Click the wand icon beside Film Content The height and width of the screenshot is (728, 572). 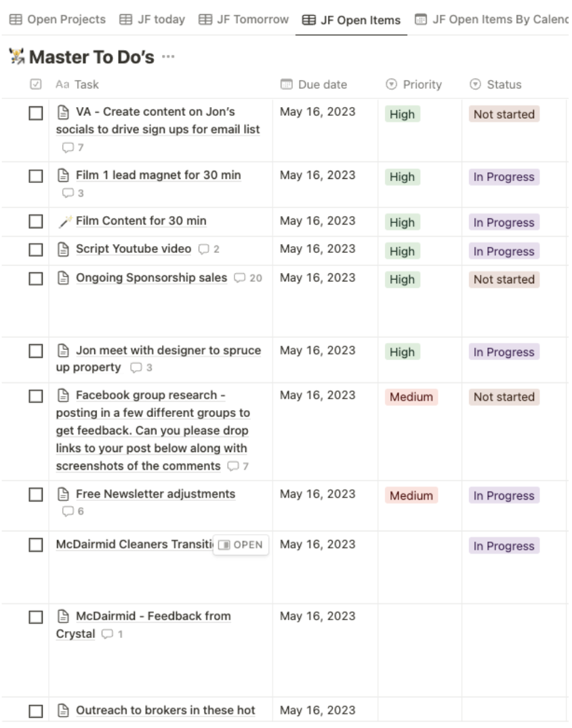(x=64, y=222)
